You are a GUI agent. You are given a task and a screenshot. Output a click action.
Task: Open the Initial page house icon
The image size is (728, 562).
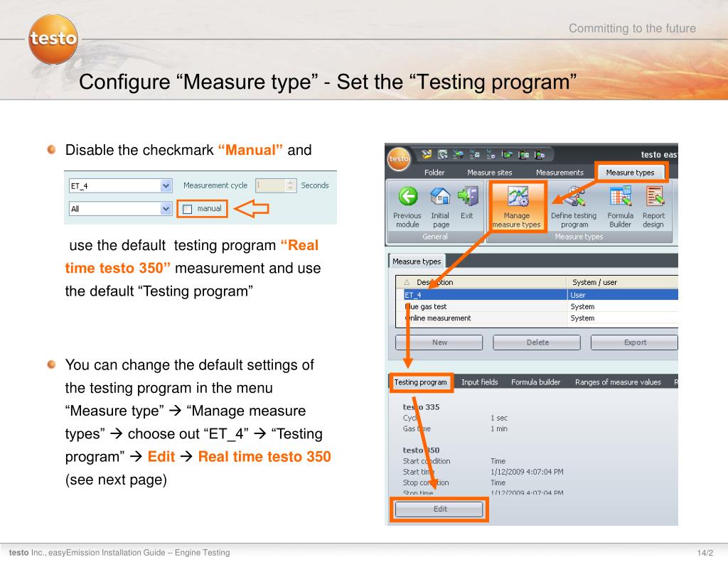440,196
